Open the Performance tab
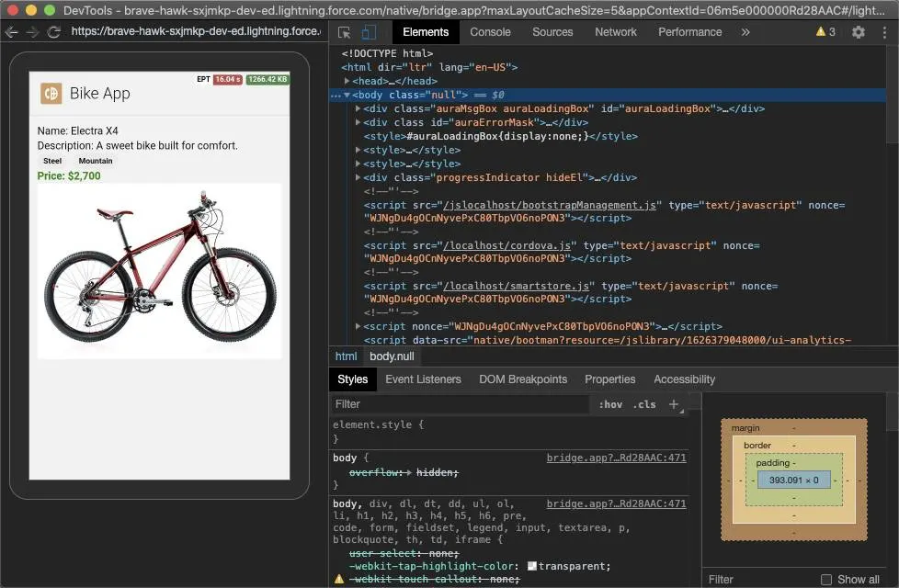The width and height of the screenshot is (899, 588). pos(689,32)
